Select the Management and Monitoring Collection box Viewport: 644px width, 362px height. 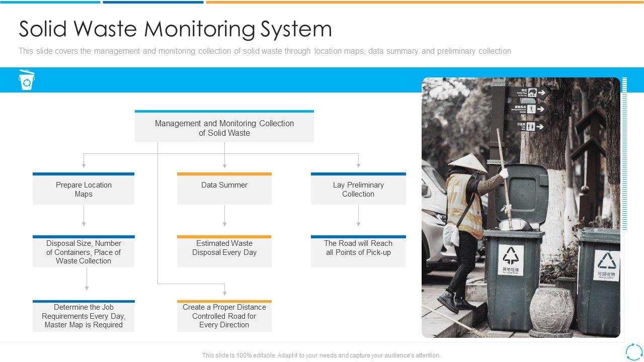click(x=224, y=128)
